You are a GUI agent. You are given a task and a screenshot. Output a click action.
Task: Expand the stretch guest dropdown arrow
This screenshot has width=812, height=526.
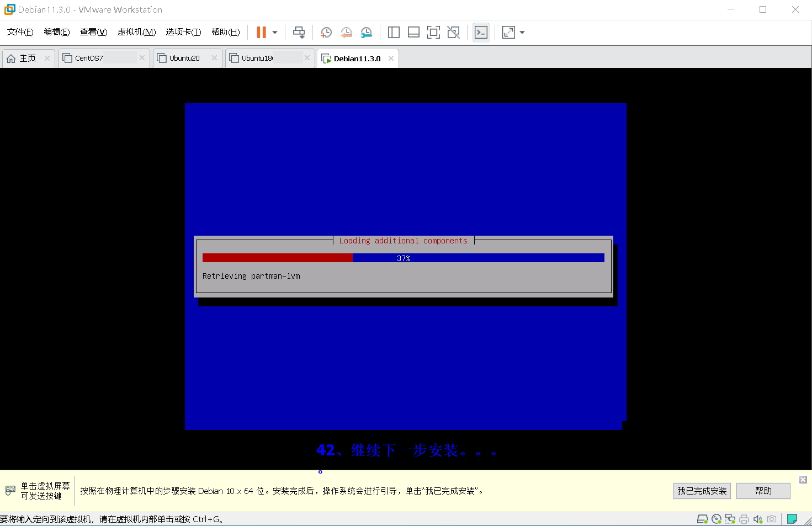(x=522, y=33)
